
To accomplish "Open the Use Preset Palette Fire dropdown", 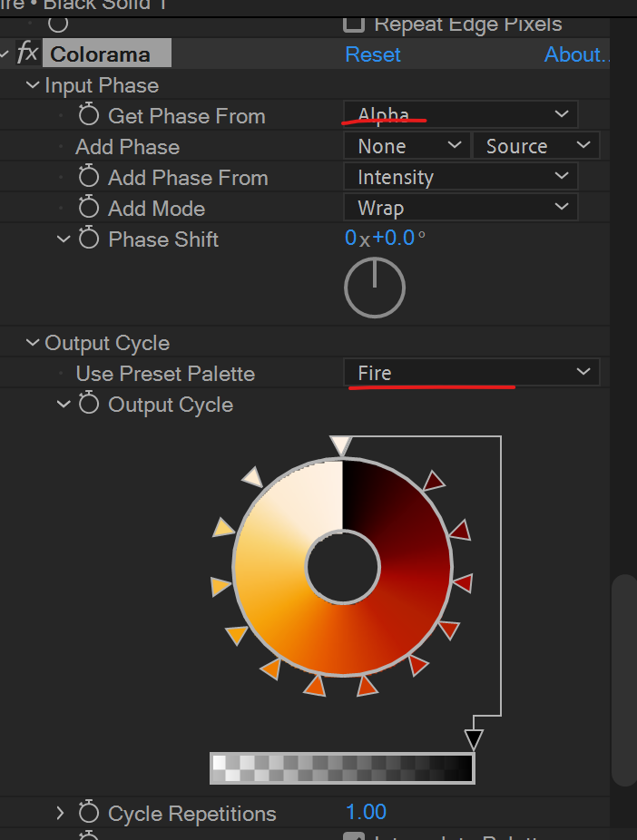I will click(x=471, y=373).
